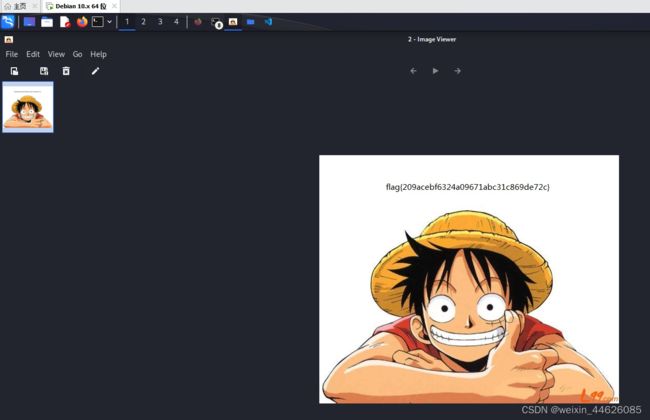650x420 pixels.
Task: Click the Image Viewer window title icon
Action: [9, 39]
